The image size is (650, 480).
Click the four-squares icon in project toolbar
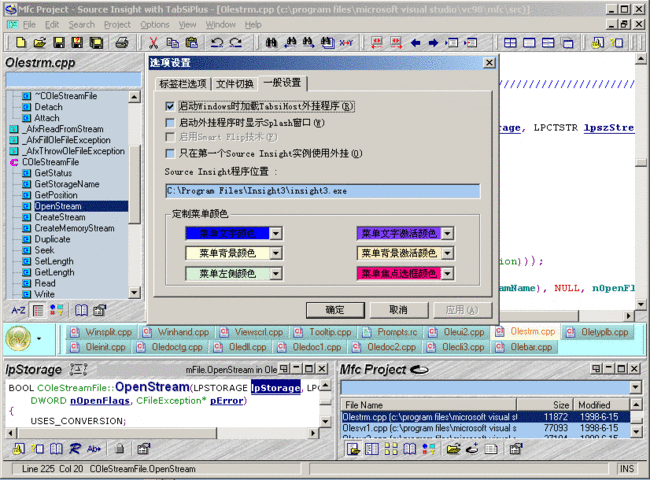(391, 448)
